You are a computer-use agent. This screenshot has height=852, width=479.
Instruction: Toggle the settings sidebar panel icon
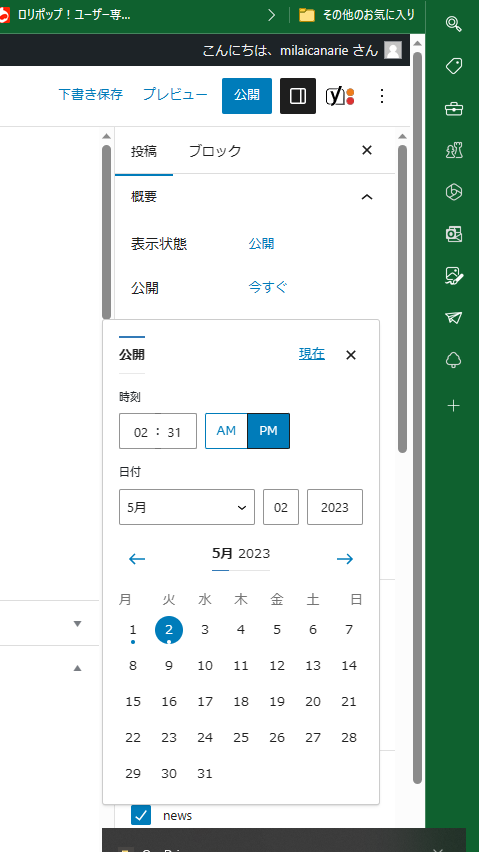[298, 96]
